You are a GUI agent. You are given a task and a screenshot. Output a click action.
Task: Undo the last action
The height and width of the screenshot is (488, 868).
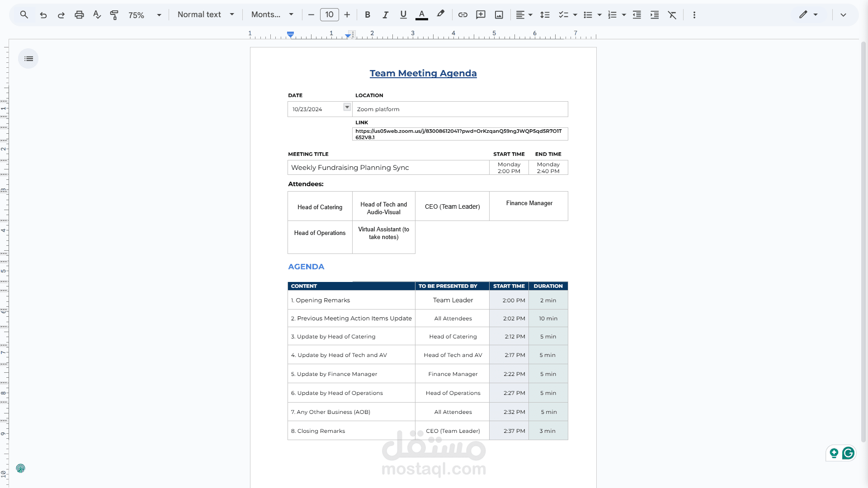coord(43,14)
